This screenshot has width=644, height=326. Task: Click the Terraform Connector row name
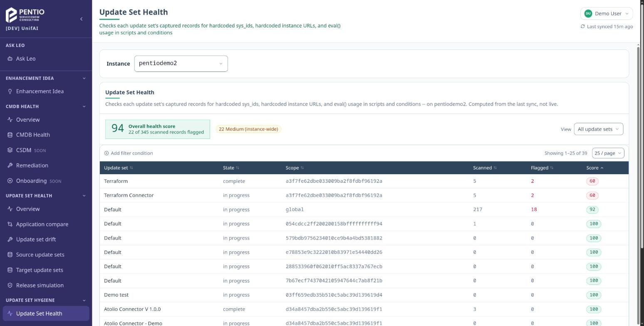pyautogui.click(x=129, y=195)
